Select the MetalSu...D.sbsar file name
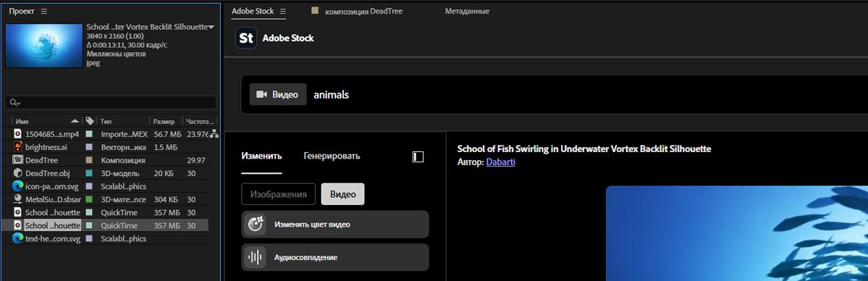This screenshot has width=868, height=281. (x=53, y=199)
